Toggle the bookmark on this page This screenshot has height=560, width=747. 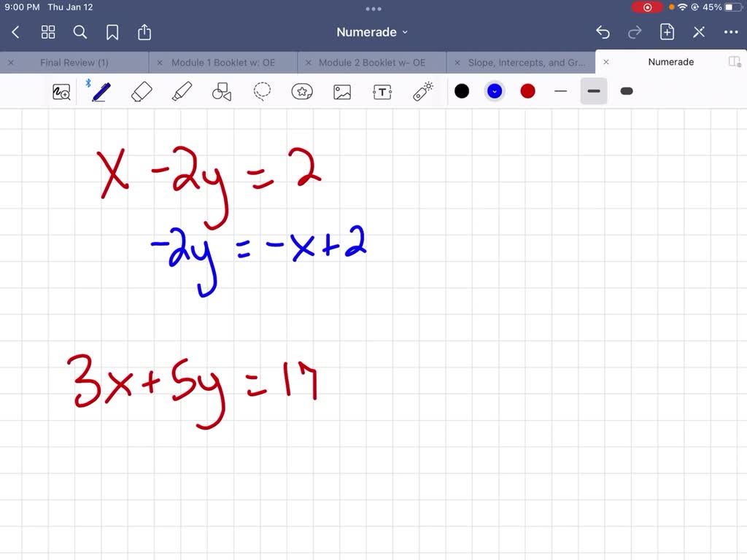pos(112,32)
